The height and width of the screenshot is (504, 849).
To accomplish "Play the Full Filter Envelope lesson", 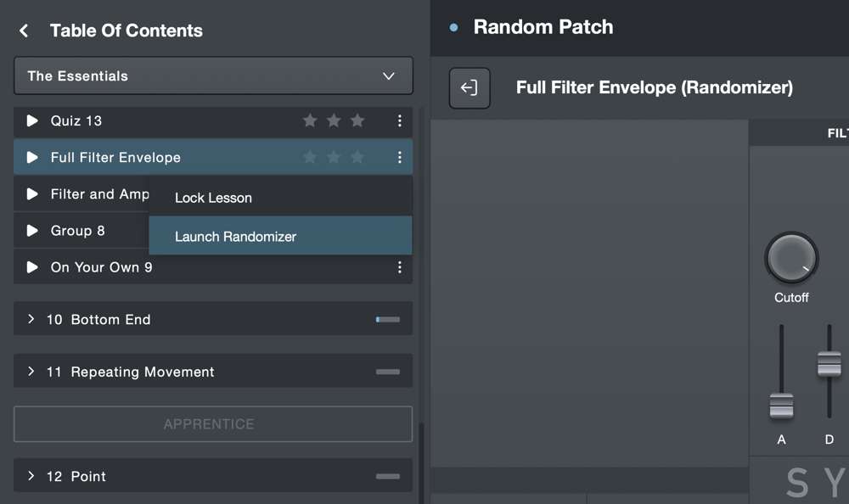I will [x=32, y=158].
